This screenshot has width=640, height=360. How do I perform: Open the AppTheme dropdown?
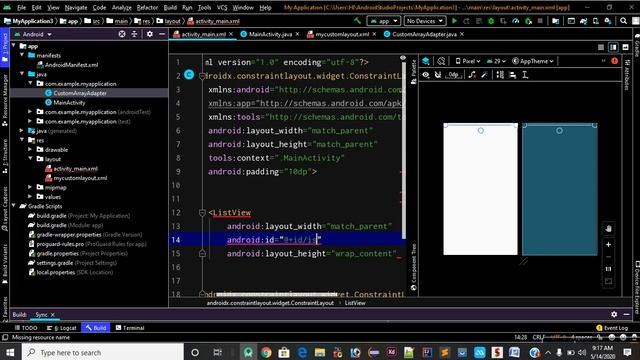click(x=533, y=61)
